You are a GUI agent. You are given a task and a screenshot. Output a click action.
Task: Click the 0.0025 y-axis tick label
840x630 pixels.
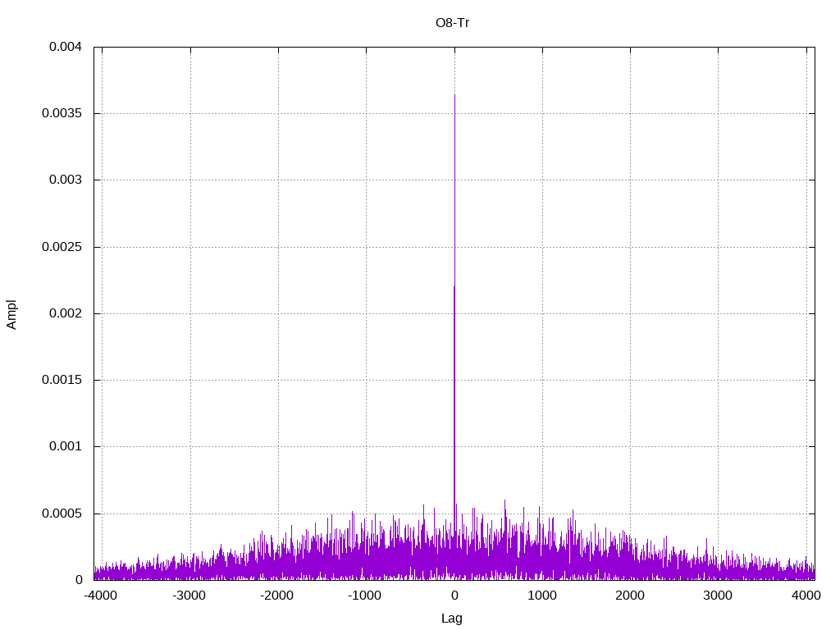point(62,247)
